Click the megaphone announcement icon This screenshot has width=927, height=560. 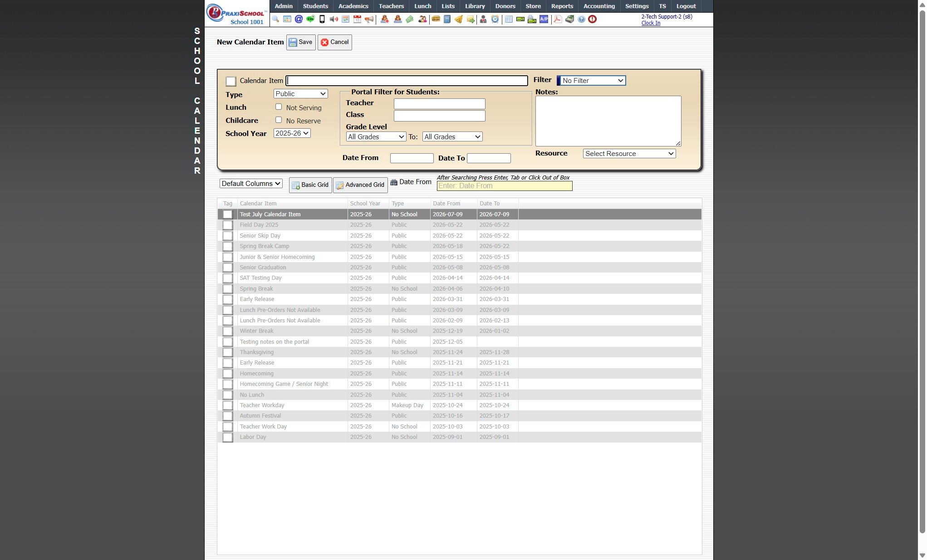[x=369, y=19]
